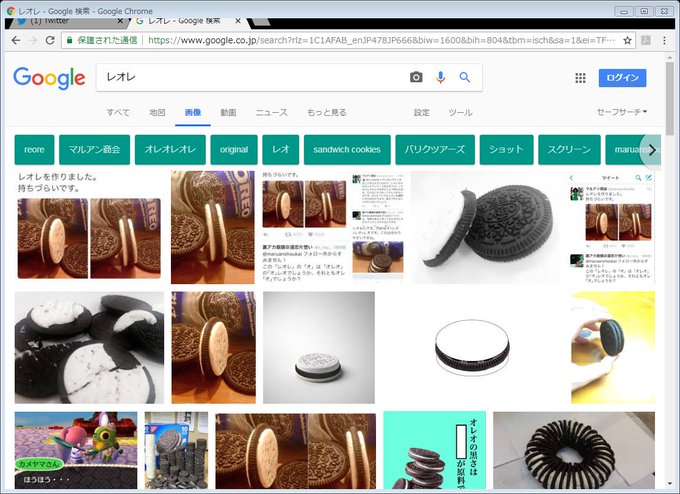Open the black-and-white Oreo pair image
Image resolution: width=680 pixels, height=494 pixels.
[485, 227]
